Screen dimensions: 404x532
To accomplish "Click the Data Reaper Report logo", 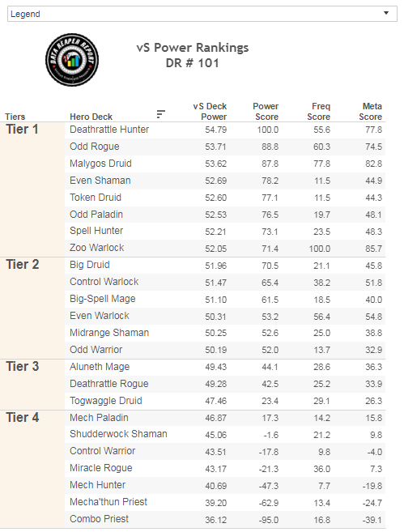I will (72, 60).
